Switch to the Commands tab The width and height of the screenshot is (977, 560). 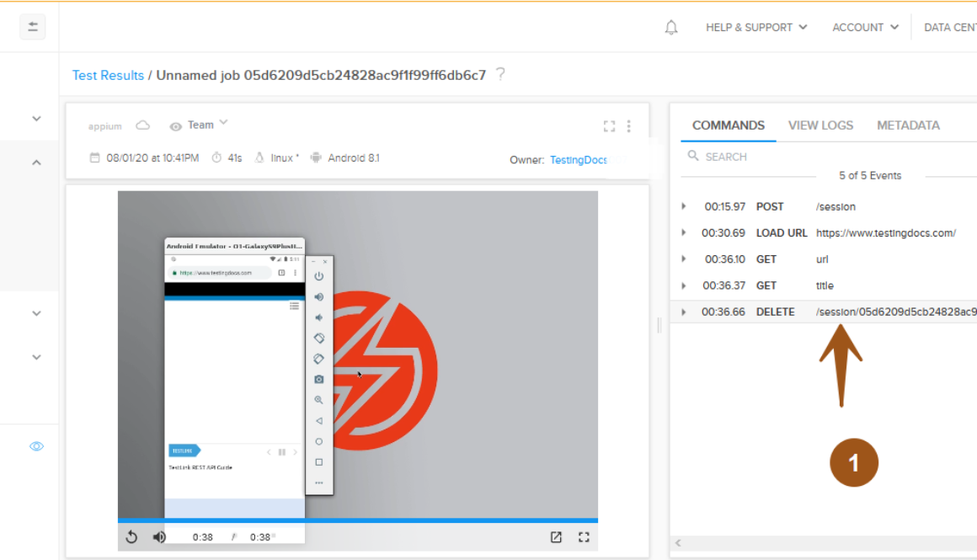point(729,125)
